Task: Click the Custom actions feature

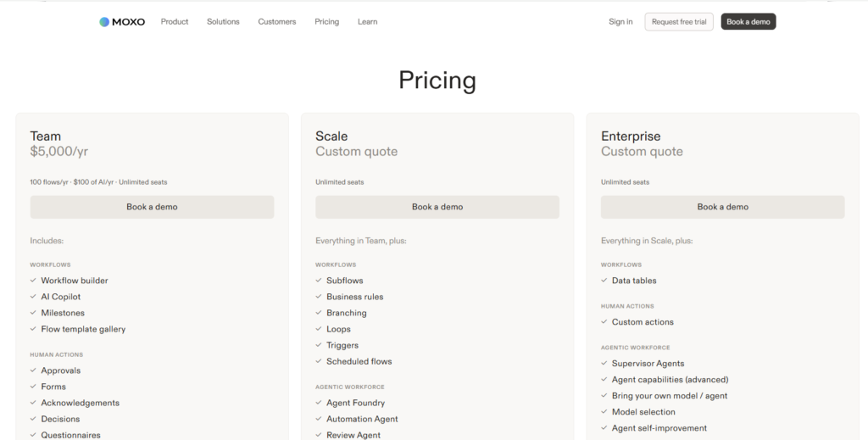Action: (x=643, y=322)
